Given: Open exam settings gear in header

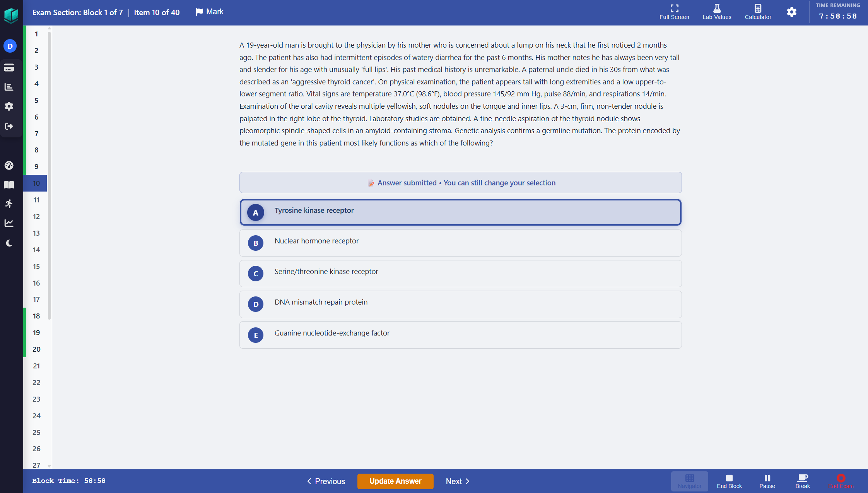Looking at the screenshot, I should coord(791,12).
